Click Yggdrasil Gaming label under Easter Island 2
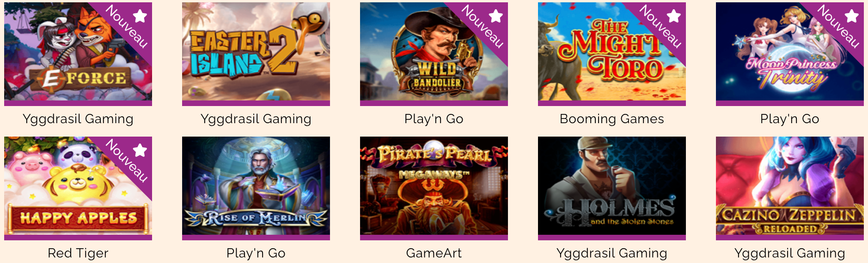The height and width of the screenshot is (263, 868). tap(256, 119)
